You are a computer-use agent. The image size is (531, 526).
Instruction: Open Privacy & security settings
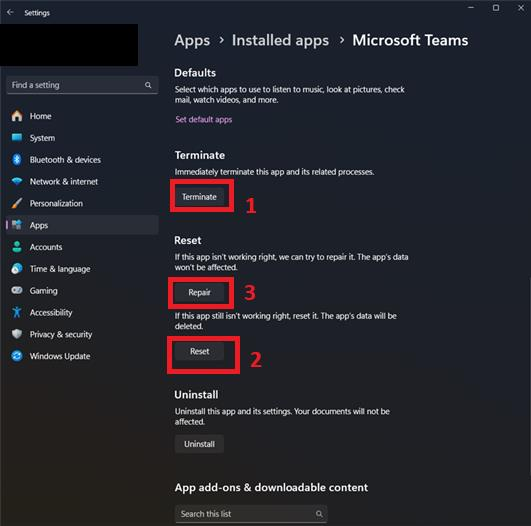click(82, 334)
